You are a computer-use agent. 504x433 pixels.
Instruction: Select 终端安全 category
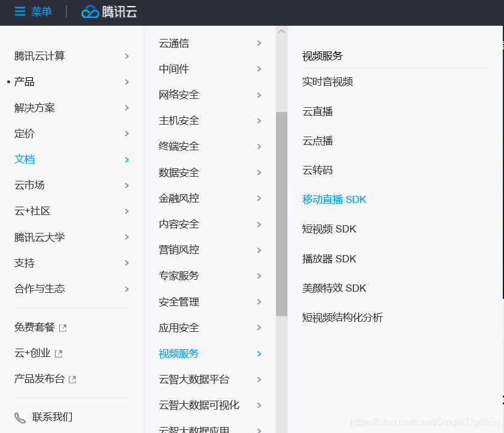coord(179,146)
